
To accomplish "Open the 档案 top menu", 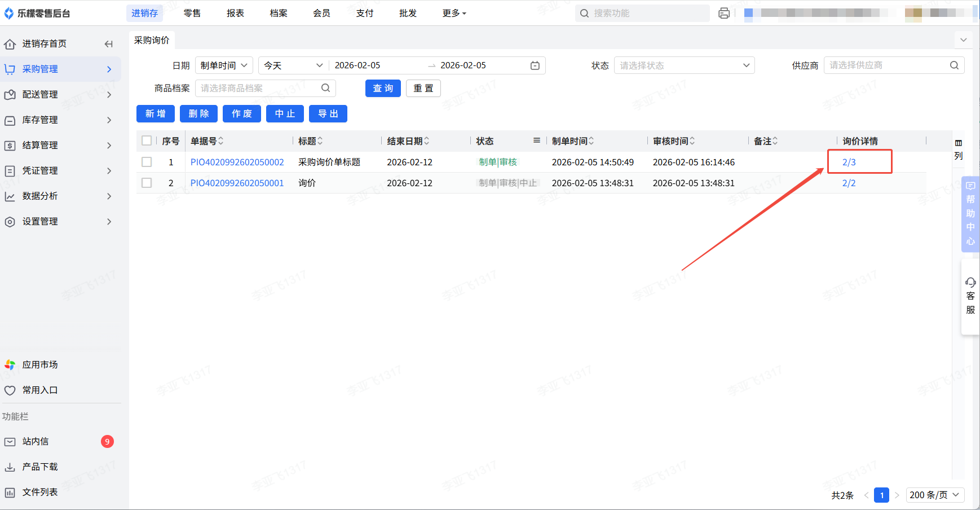I will [279, 13].
